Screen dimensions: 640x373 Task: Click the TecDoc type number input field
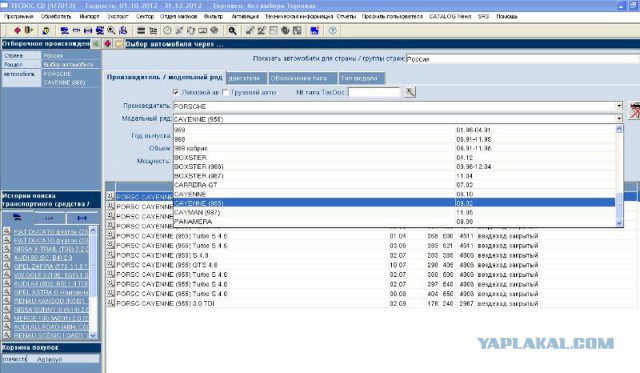[374, 92]
